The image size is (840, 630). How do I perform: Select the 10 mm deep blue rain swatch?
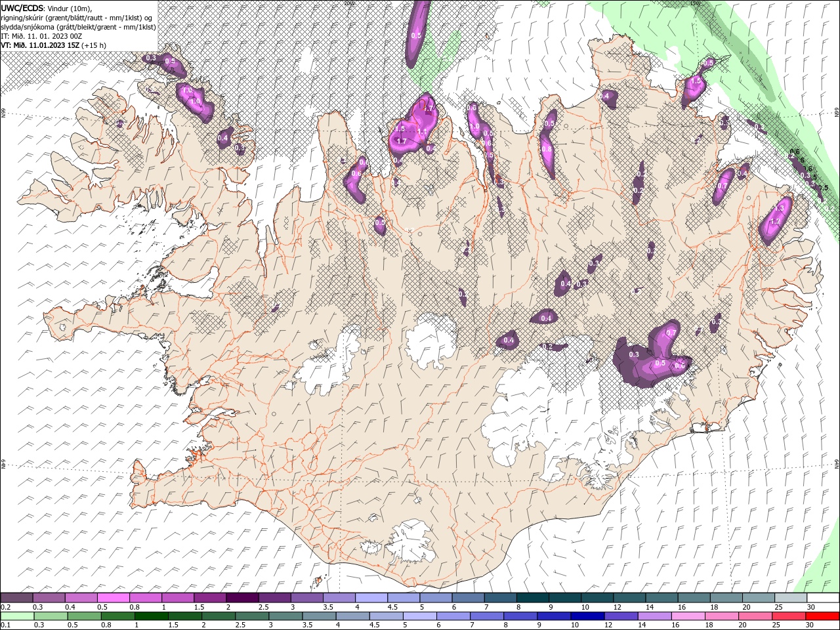(587, 616)
